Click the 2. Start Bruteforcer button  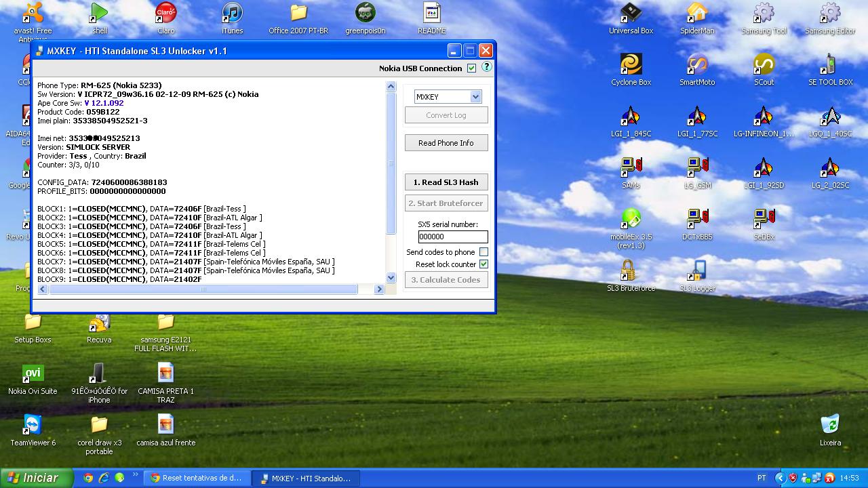click(x=446, y=203)
